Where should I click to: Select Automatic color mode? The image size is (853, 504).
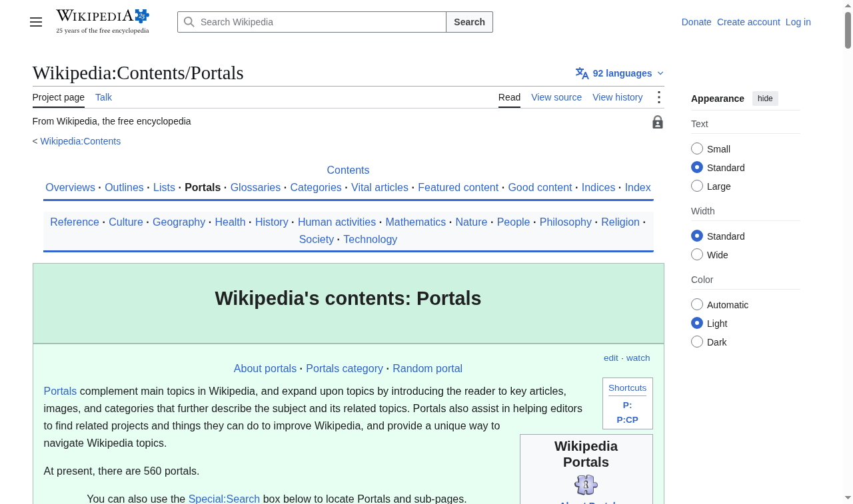697,304
